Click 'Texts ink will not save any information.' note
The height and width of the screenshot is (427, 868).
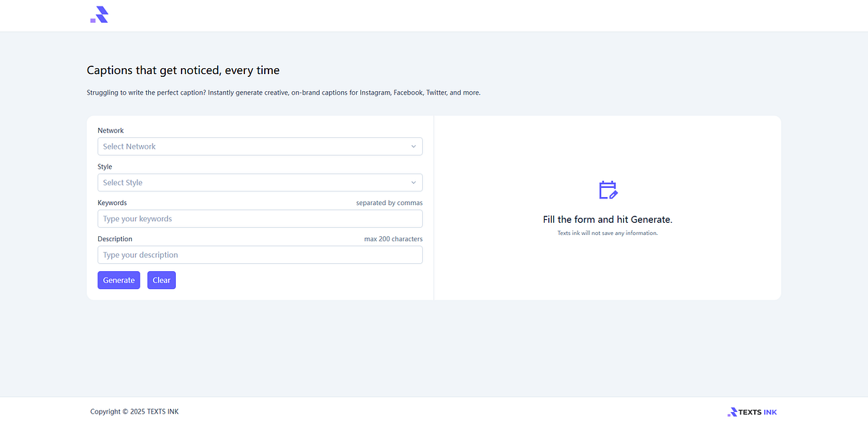tap(607, 233)
